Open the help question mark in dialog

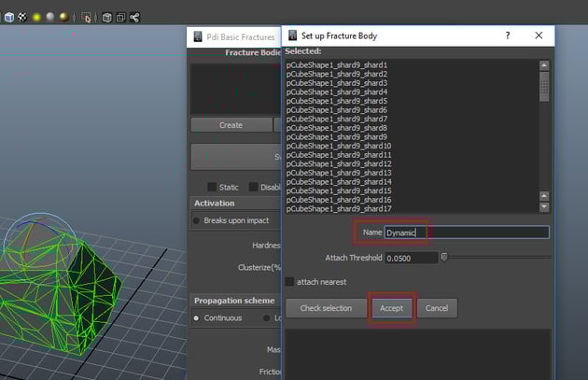pyautogui.click(x=508, y=35)
